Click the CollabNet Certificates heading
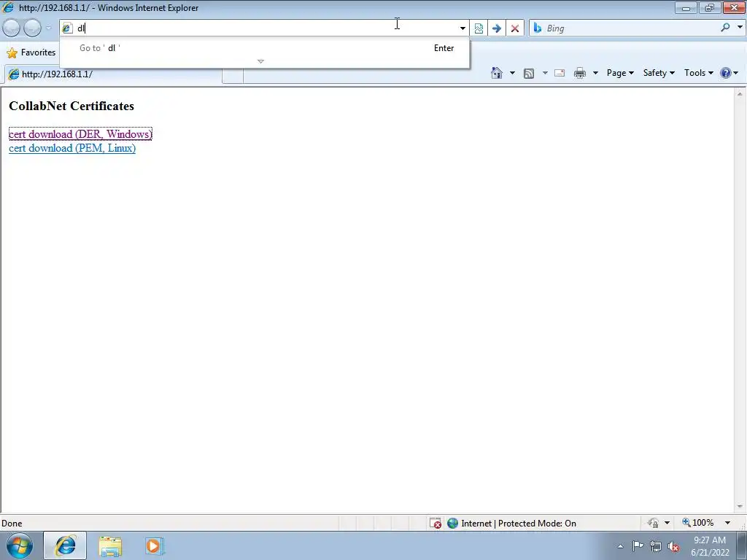This screenshot has width=747, height=560. pyautogui.click(x=71, y=106)
